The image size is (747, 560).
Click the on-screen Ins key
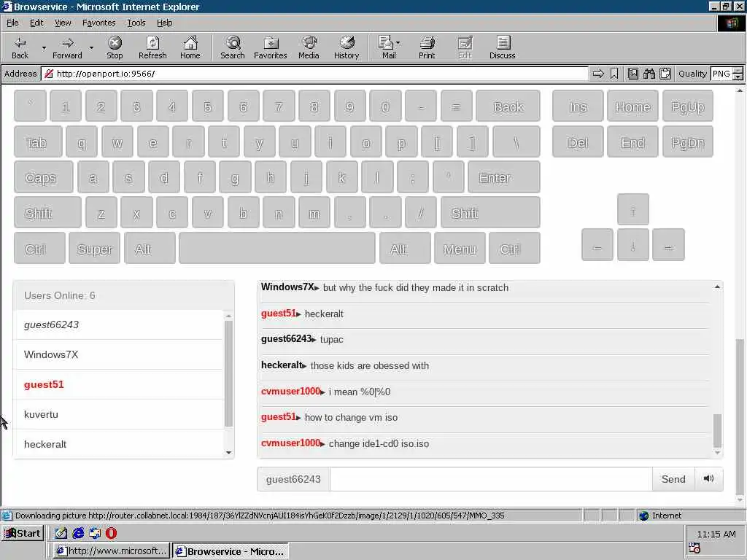point(578,106)
